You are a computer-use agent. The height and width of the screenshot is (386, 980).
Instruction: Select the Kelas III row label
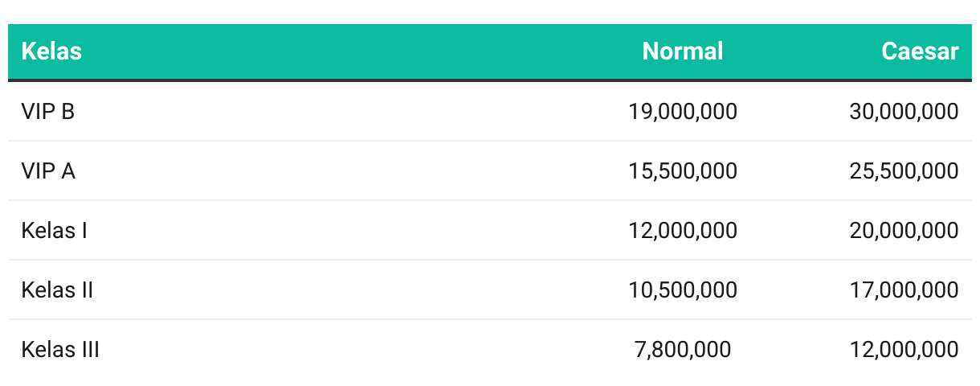tap(60, 350)
